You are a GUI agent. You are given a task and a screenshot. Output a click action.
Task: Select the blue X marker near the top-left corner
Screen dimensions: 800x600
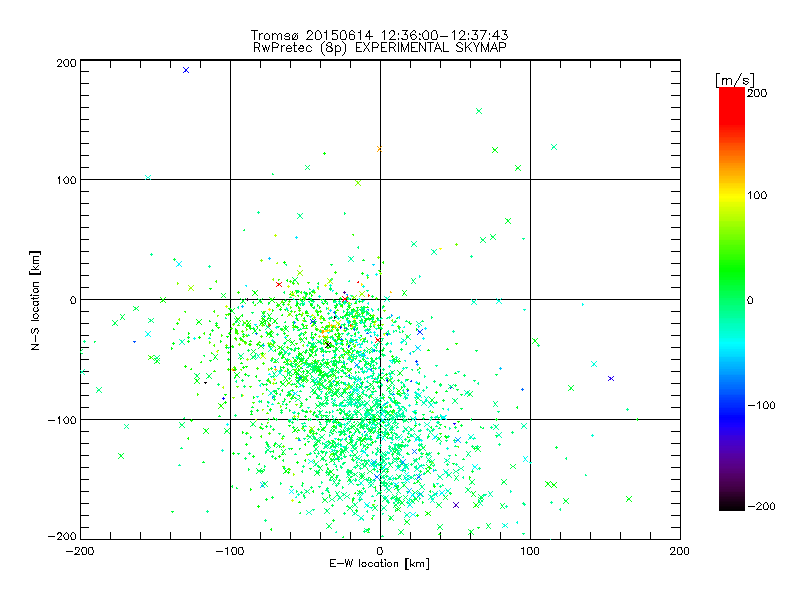tap(186, 70)
